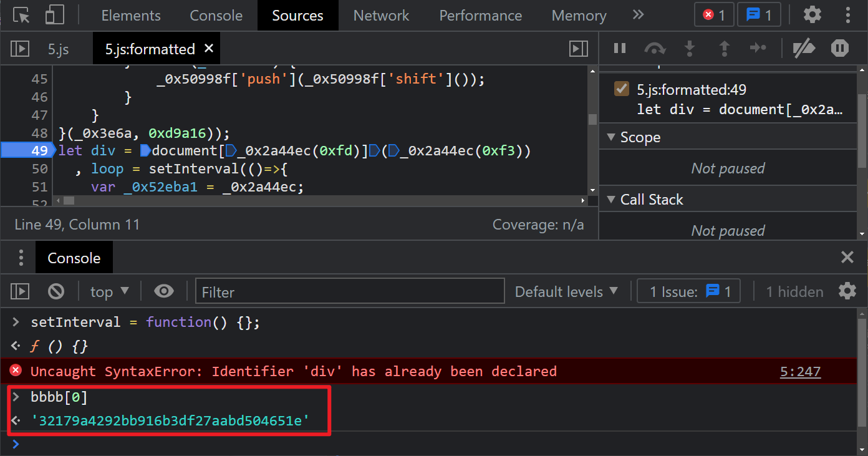Open the Default levels dropdown
Image resolution: width=868 pixels, height=456 pixels.
click(566, 291)
